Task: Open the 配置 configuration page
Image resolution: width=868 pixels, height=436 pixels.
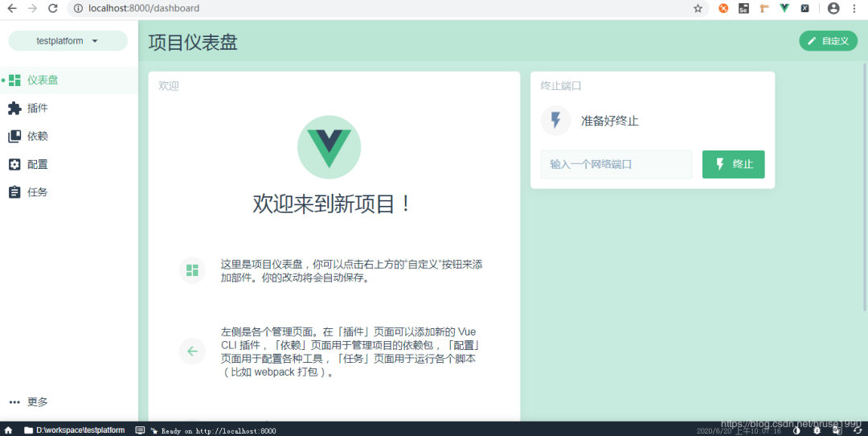Action: (68, 165)
